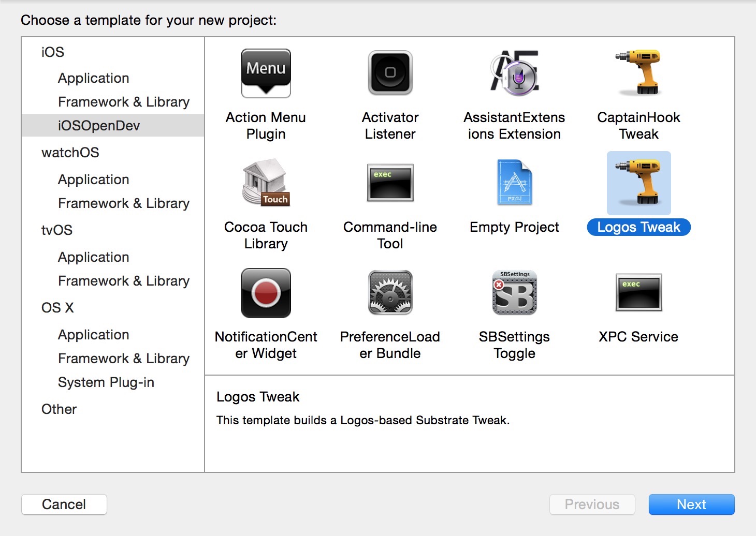This screenshot has width=756, height=536.
Task: Select the NotificationCenter Widget record icon
Action: (266, 293)
